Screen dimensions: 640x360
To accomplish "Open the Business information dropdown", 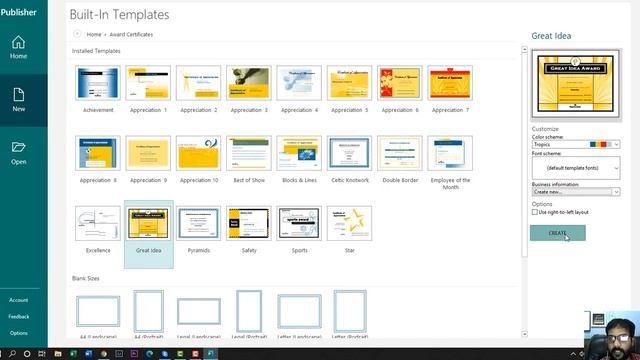I will (x=576, y=192).
